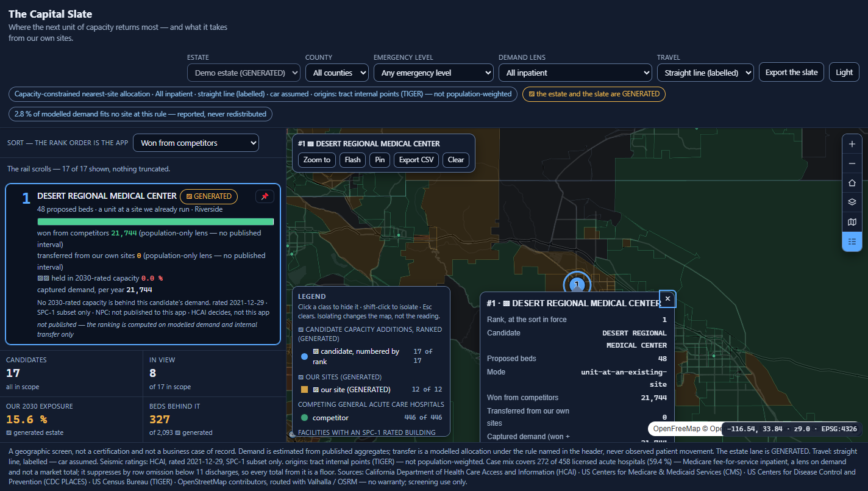Open the basemap switcher icon

pyautogui.click(x=852, y=222)
